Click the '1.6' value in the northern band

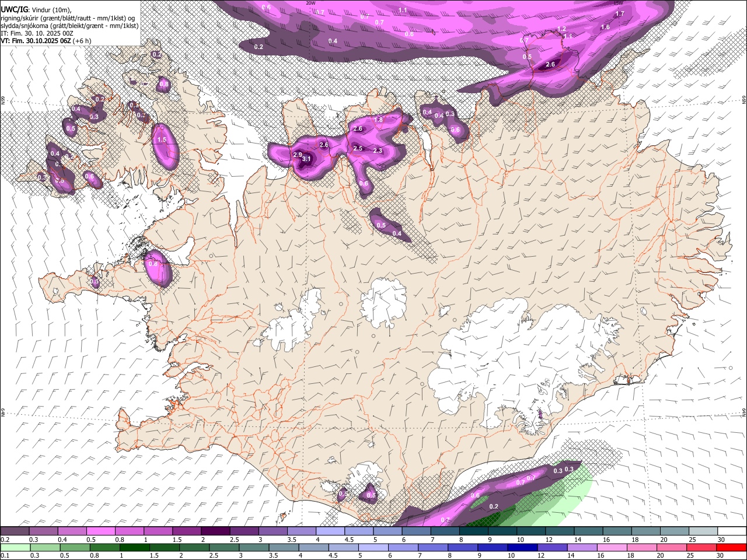pos(605,27)
